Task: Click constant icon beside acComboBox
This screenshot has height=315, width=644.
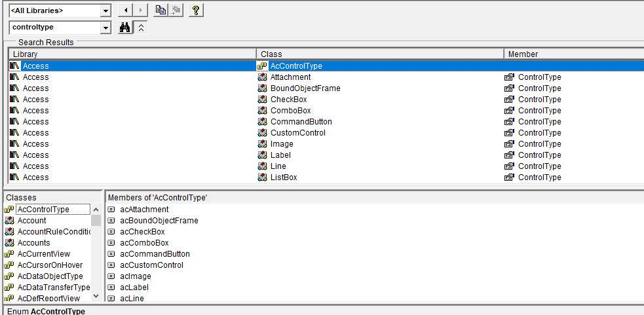Action: 111,243
